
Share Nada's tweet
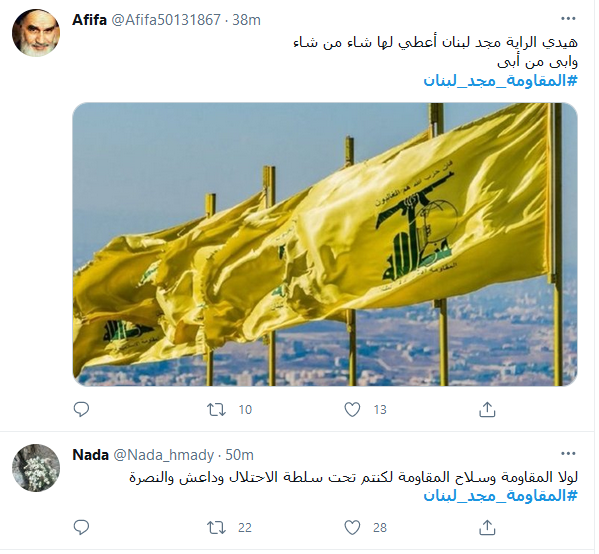(x=487, y=527)
